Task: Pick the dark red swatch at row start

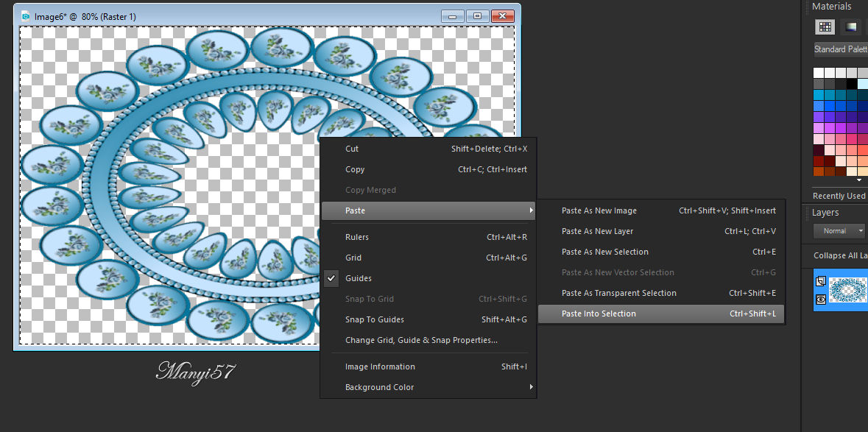Action: coord(819,161)
